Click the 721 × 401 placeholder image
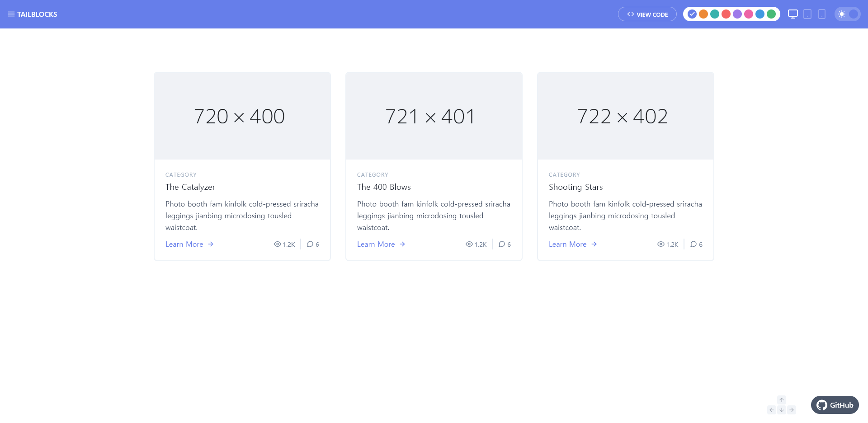Viewport: 868px width, 423px height. 434,116
